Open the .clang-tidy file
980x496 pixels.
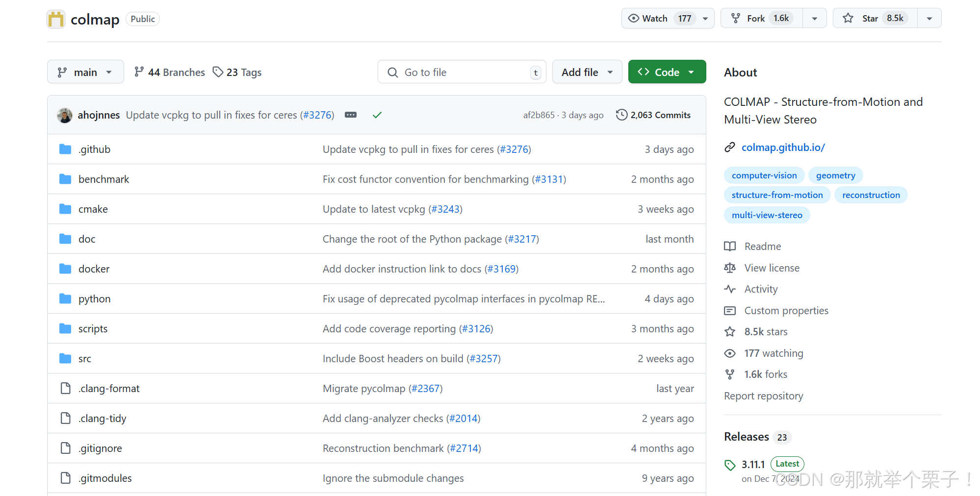click(102, 419)
